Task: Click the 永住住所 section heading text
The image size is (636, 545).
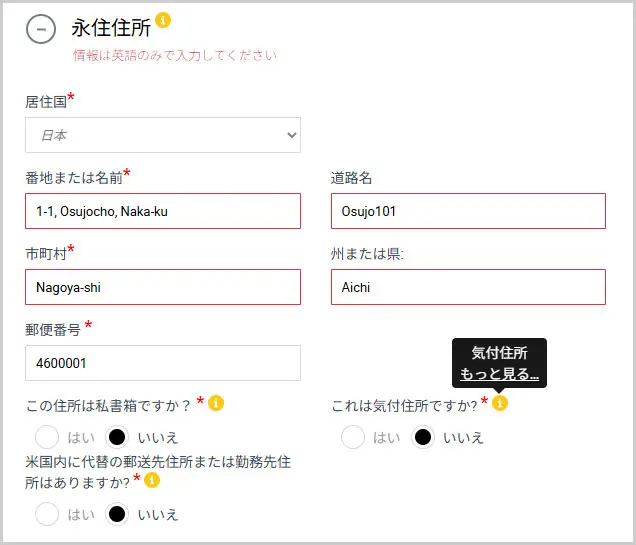Action: 111,28
